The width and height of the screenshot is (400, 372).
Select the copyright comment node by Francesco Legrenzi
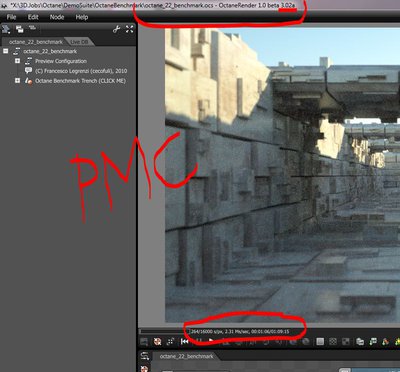pyautogui.click(x=81, y=71)
